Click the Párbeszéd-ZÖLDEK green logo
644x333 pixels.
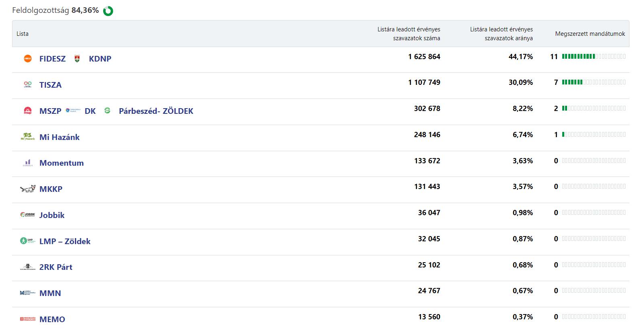coord(107,110)
